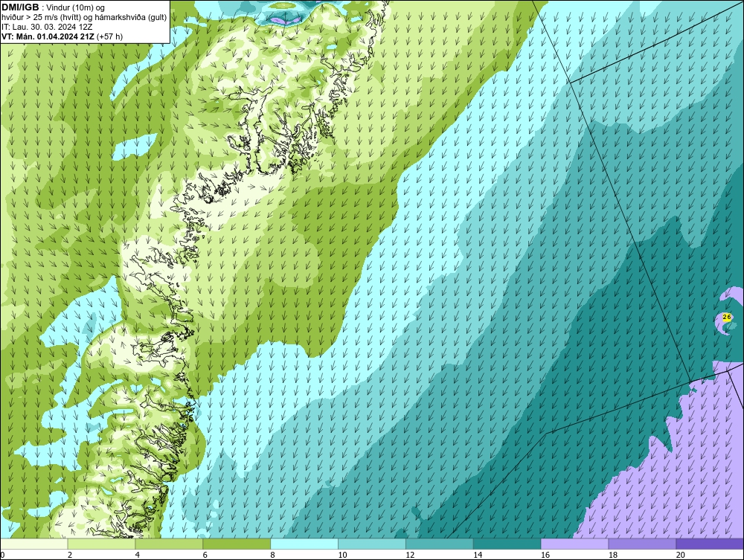Click the legend scale label 20
The height and width of the screenshot is (560, 744).
click(681, 555)
